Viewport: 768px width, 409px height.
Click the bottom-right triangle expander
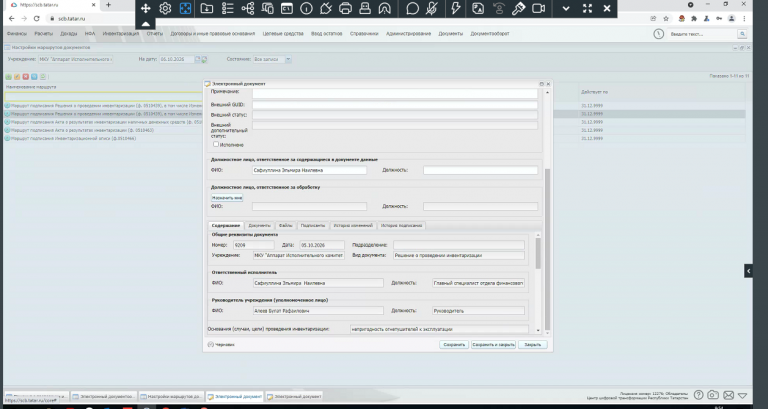(743, 395)
